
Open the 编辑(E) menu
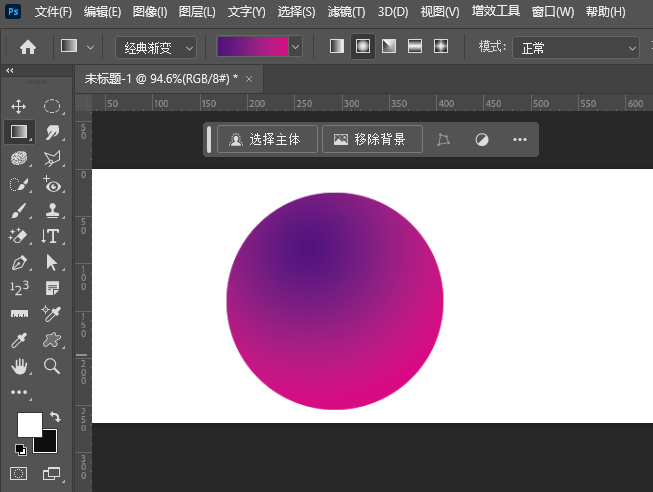coord(102,12)
